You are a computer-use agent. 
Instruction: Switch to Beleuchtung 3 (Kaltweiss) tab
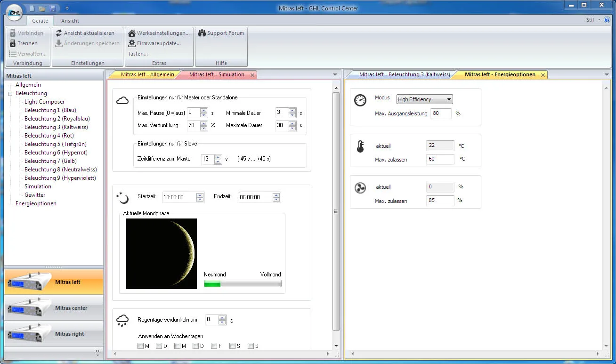[x=404, y=74]
